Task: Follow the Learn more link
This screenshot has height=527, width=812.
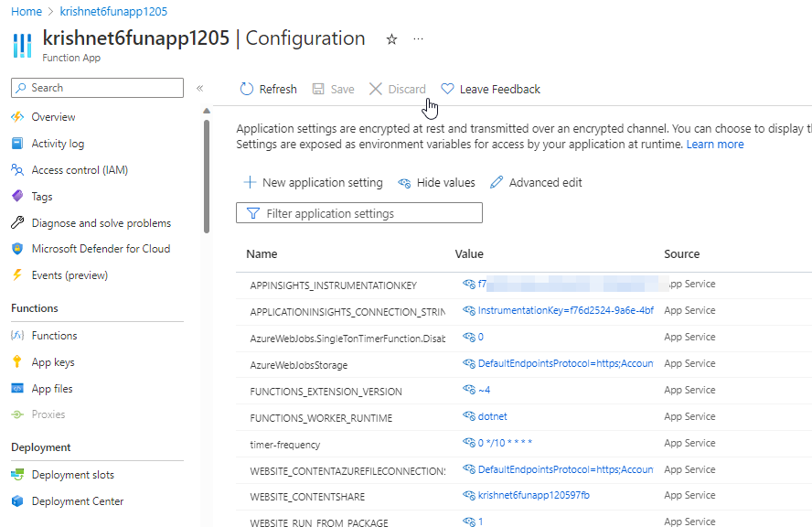Action: [x=715, y=144]
